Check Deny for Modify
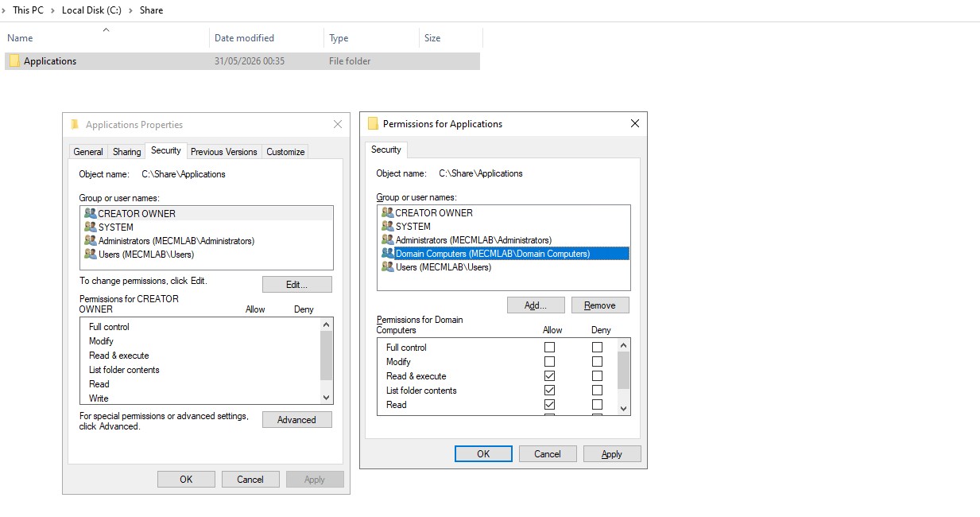This screenshot has width=980, height=517. click(x=597, y=362)
